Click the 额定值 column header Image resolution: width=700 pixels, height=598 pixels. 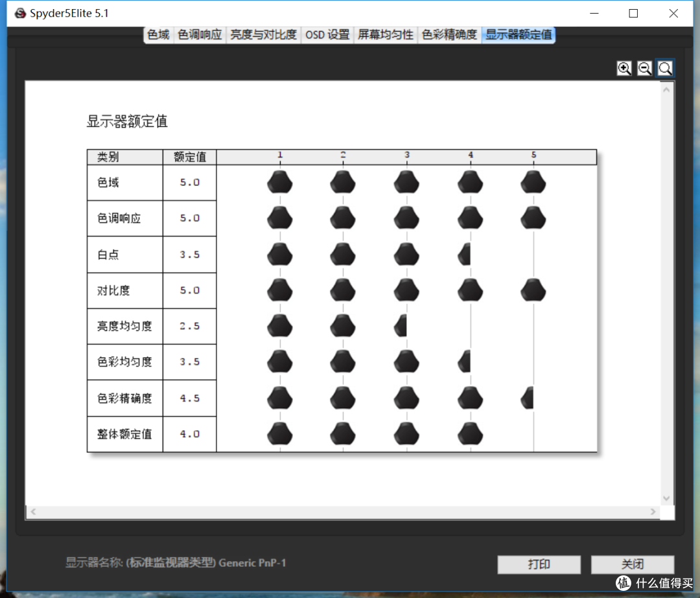click(190, 157)
